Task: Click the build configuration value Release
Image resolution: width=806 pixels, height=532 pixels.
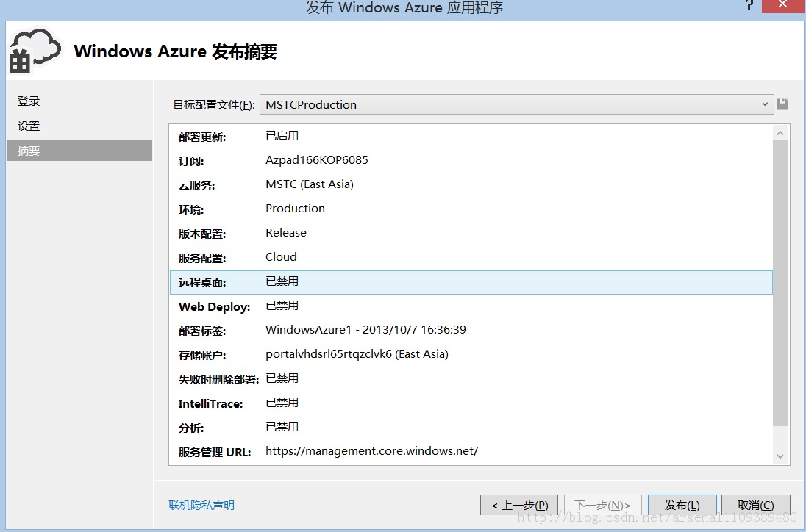Action: click(x=286, y=233)
